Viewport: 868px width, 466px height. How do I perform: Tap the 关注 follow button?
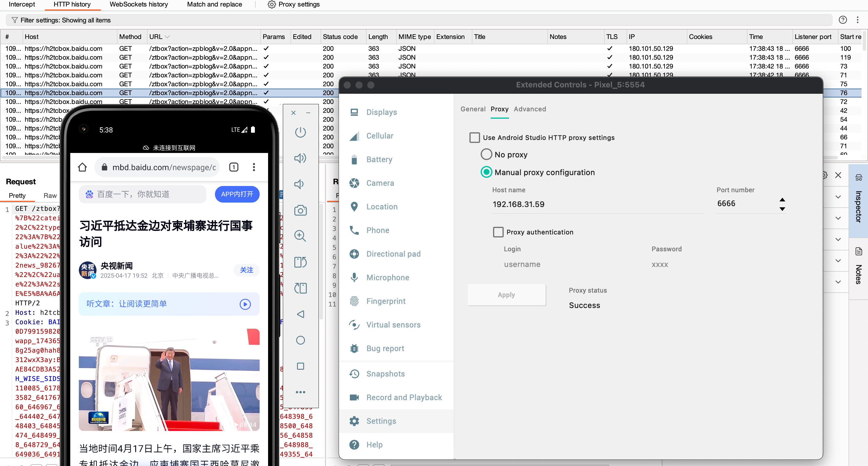(x=246, y=270)
